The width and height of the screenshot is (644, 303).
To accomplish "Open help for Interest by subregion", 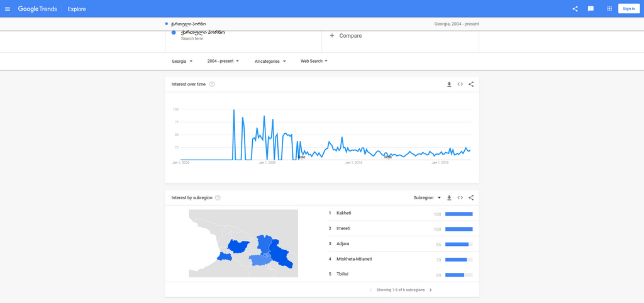I will [218, 197].
